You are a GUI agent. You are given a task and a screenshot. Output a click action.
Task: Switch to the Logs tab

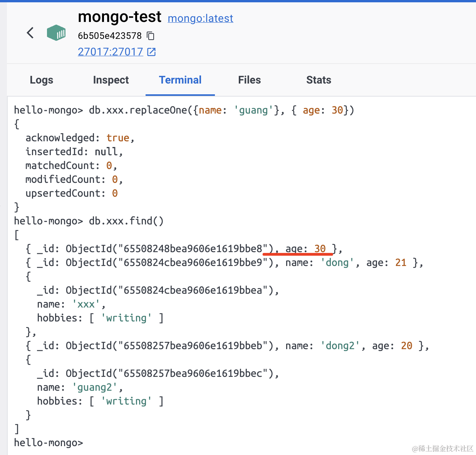click(x=42, y=80)
